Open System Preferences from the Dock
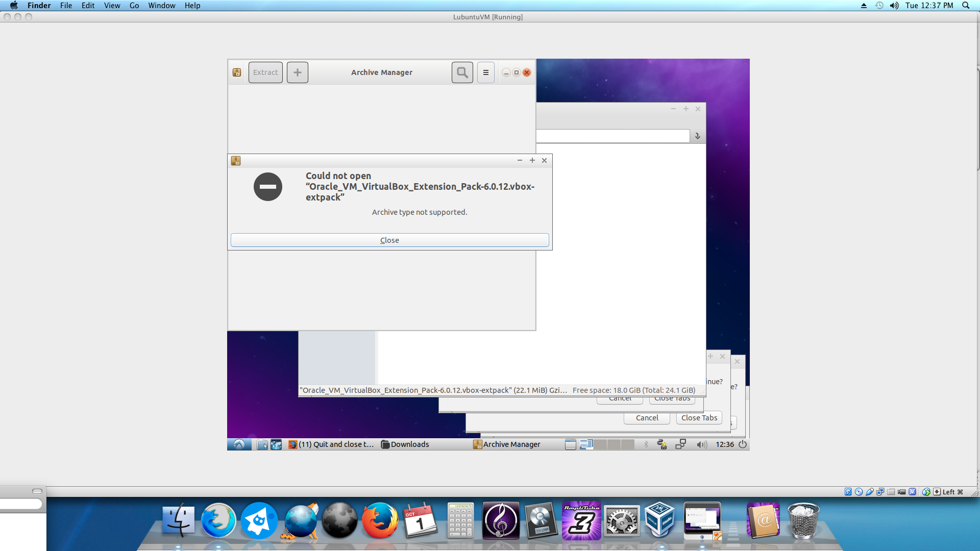980x551 pixels. click(x=622, y=521)
